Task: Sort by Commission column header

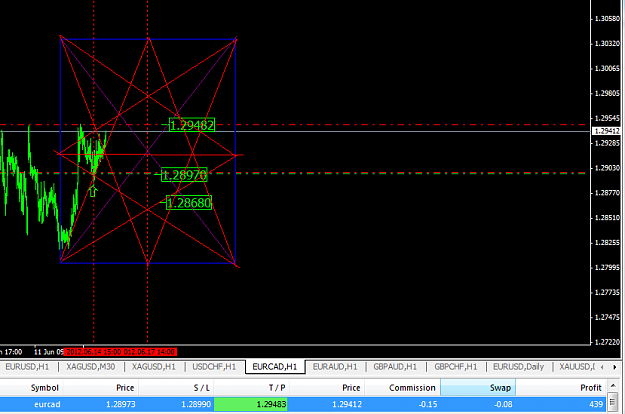Action: [412, 388]
